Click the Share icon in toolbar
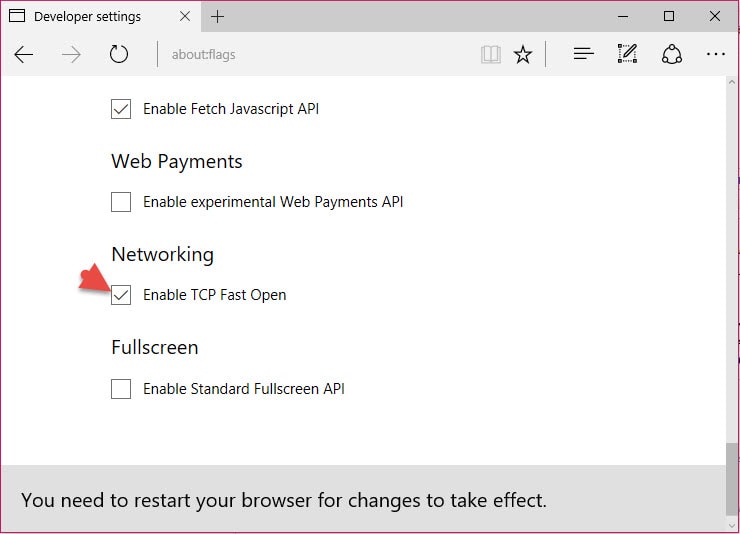Screen dimensions: 740x534 [672, 55]
